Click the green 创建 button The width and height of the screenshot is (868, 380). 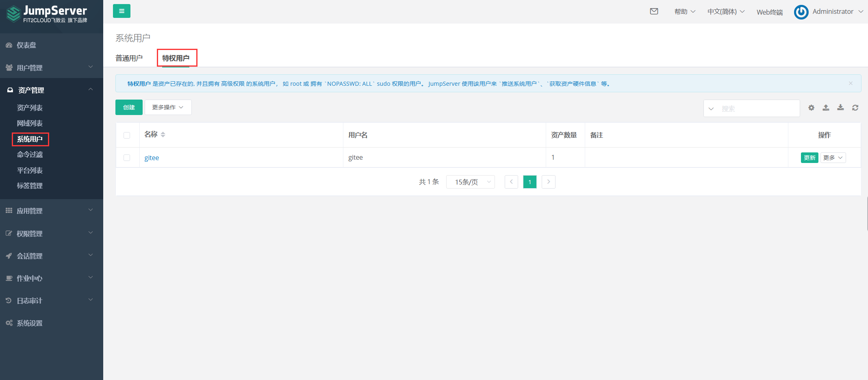click(x=129, y=107)
